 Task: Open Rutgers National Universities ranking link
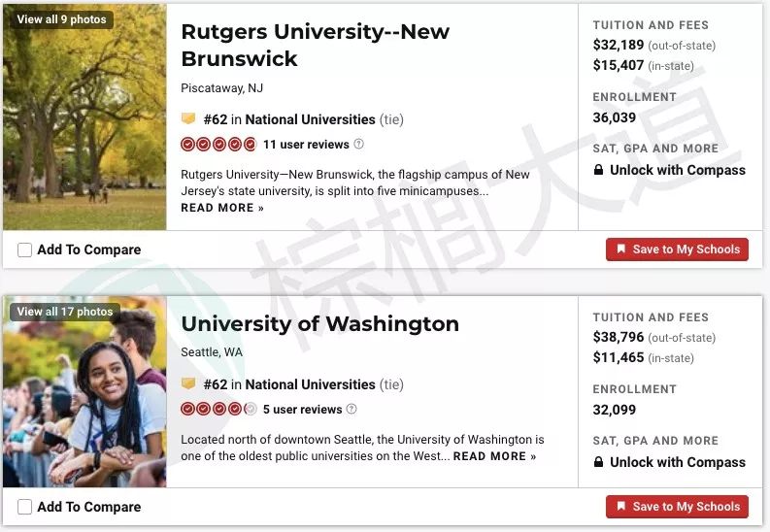point(311,119)
